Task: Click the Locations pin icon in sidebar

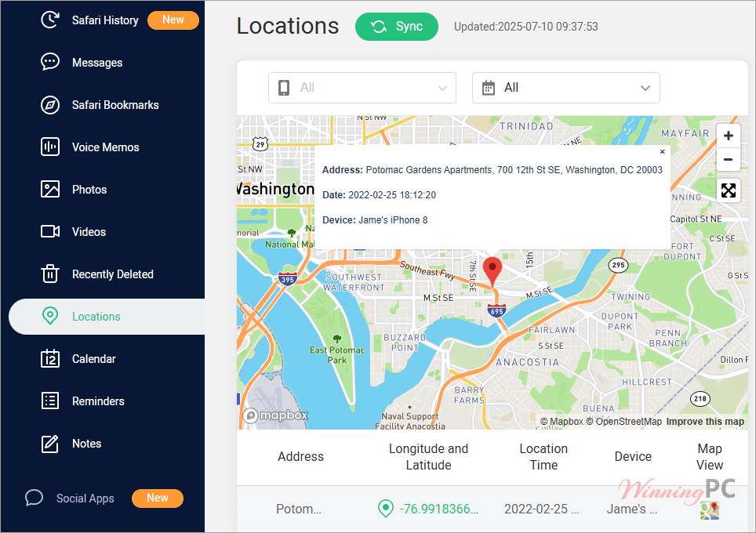Action: [50, 316]
